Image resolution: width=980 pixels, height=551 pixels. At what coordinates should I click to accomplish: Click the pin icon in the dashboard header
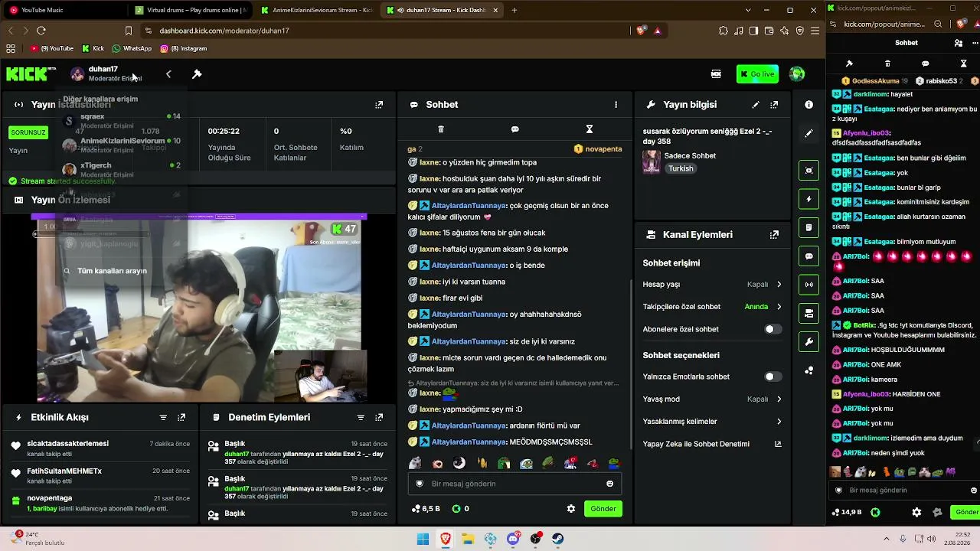tap(197, 74)
